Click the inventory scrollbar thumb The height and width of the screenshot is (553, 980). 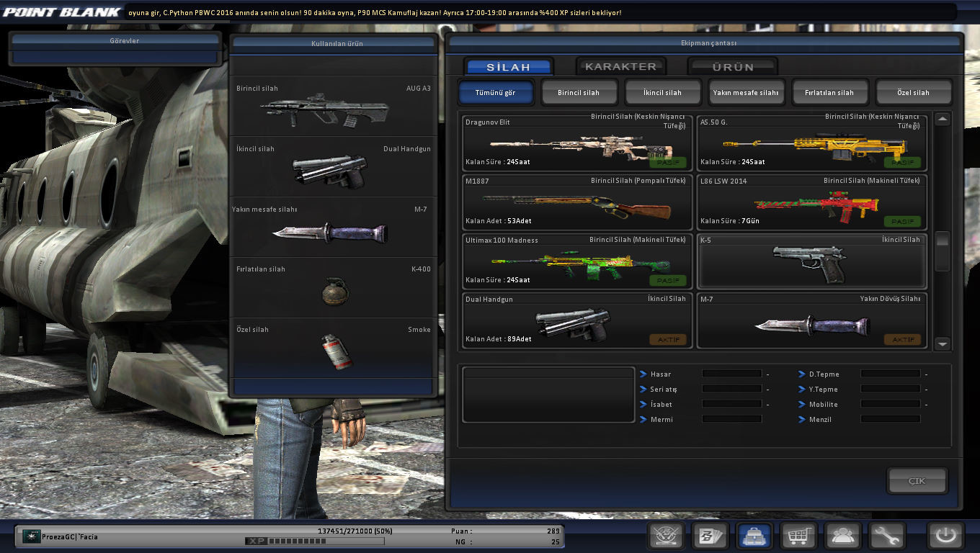[943, 250]
